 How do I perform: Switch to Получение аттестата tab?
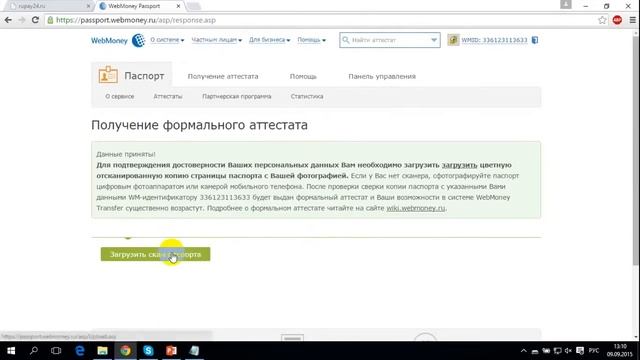(223, 76)
